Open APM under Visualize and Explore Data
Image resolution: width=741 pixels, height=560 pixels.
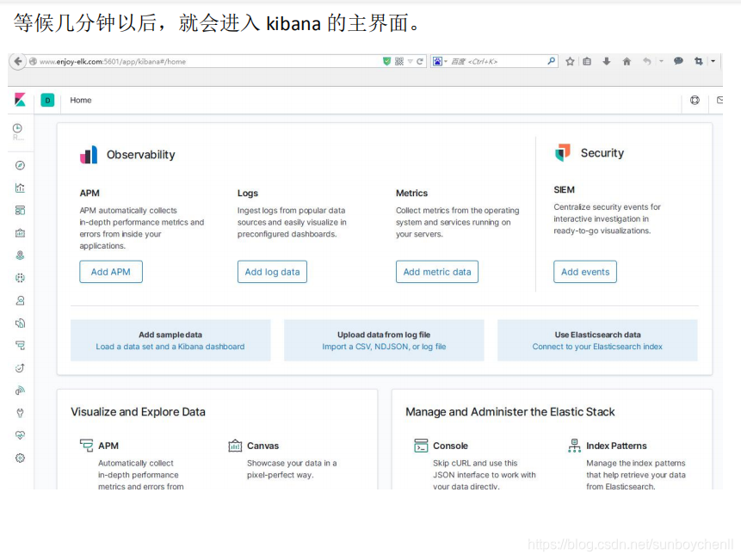(x=108, y=446)
